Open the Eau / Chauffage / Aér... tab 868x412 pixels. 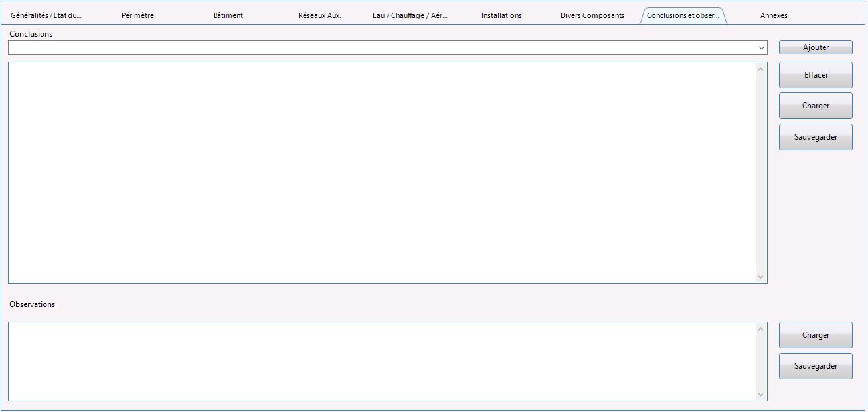[410, 15]
